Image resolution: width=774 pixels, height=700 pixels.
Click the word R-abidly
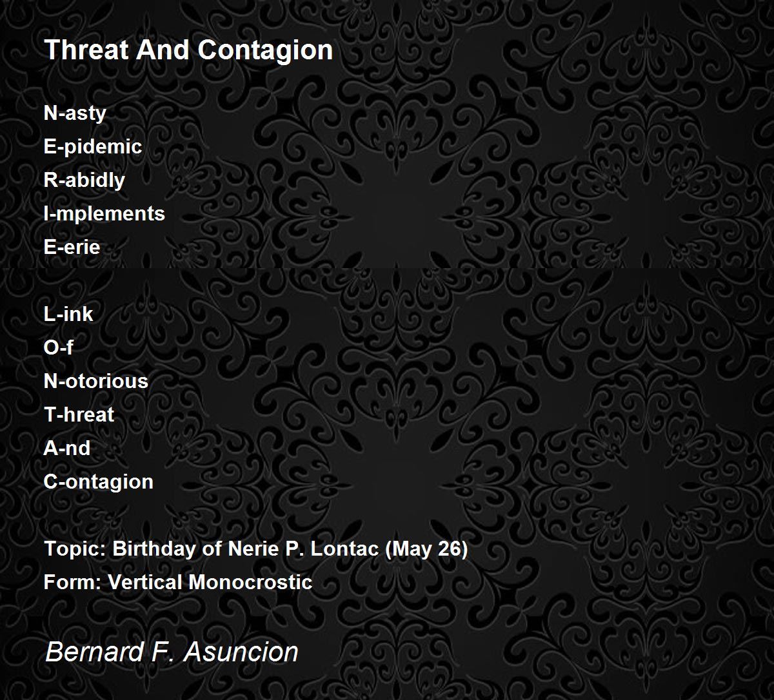click(84, 180)
